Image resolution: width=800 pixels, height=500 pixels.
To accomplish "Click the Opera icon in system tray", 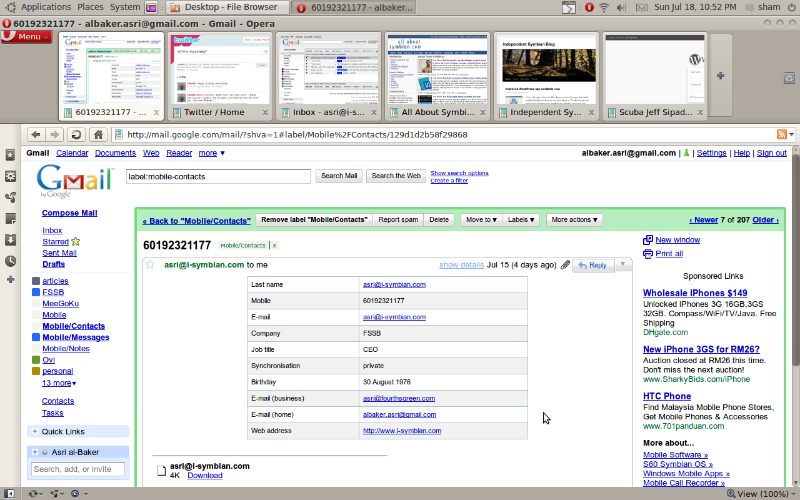I will click(589, 7).
